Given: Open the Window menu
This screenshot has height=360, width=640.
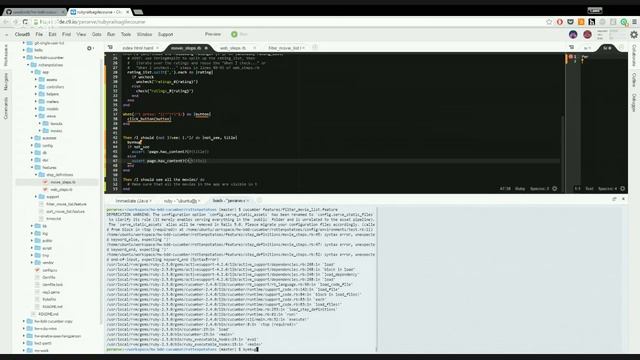Looking at the screenshot, I should 144,34.
